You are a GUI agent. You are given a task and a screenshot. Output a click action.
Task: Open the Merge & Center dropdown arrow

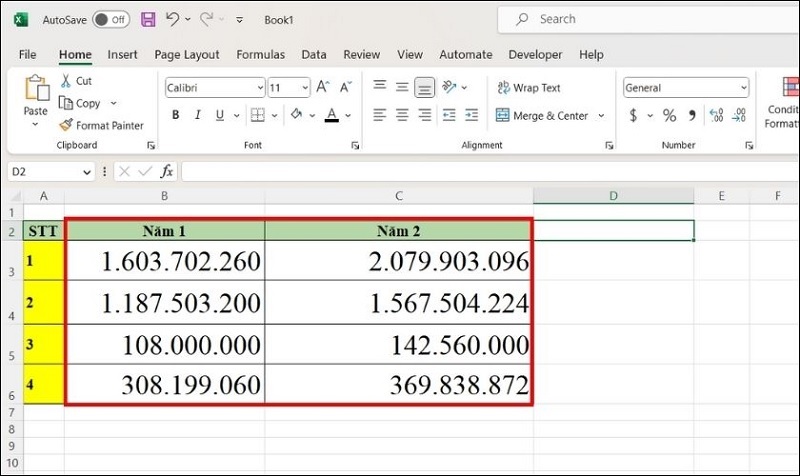point(600,116)
